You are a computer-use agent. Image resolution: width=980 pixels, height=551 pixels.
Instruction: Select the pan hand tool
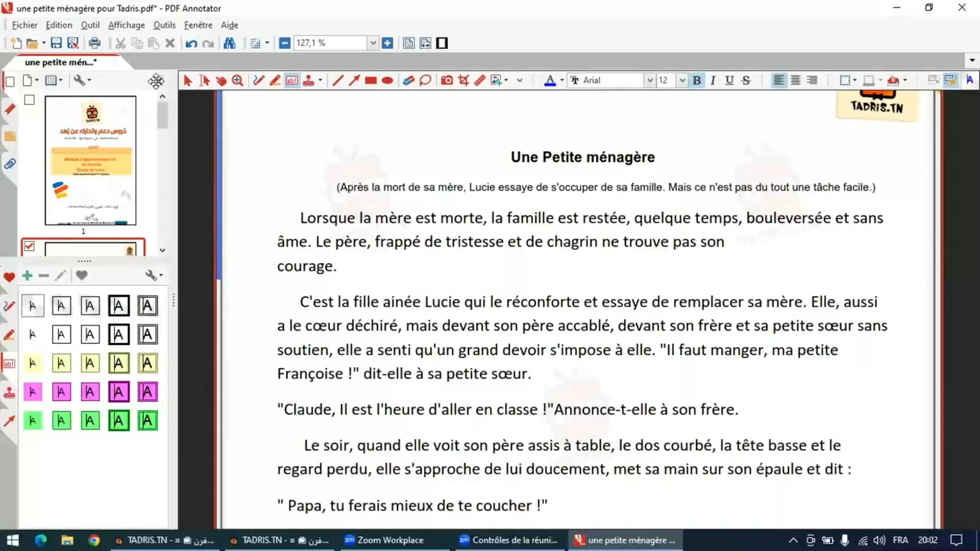(x=221, y=81)
